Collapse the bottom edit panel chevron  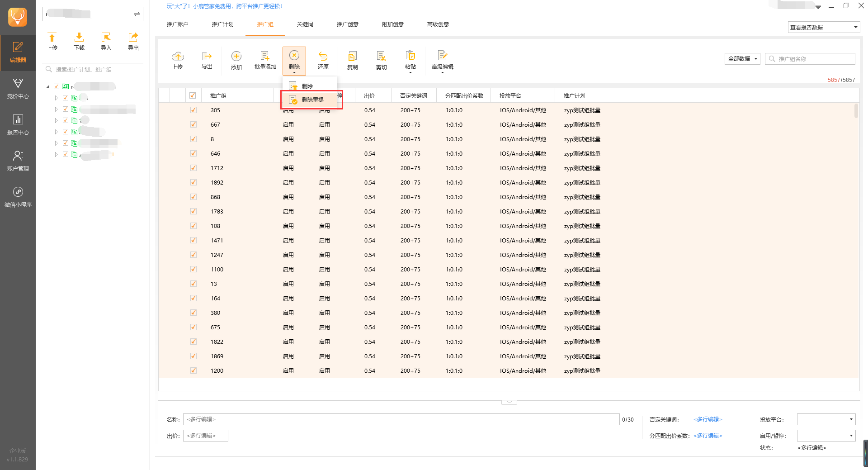click(509, 402)
